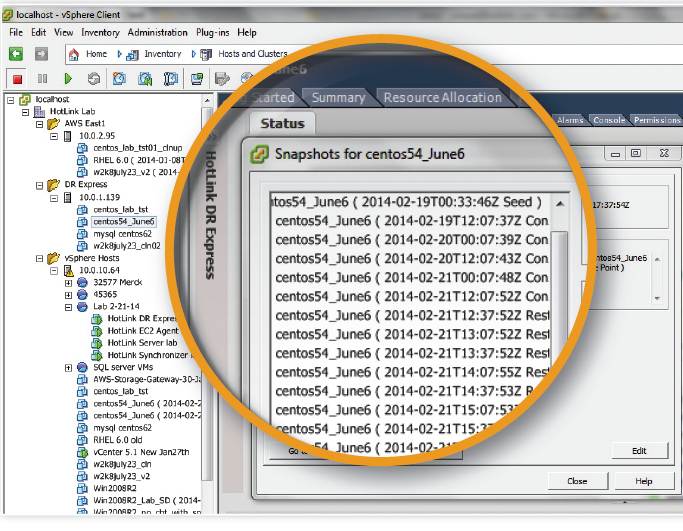Open the Inventory menu

pyautogui.click(x=100, y=33)
